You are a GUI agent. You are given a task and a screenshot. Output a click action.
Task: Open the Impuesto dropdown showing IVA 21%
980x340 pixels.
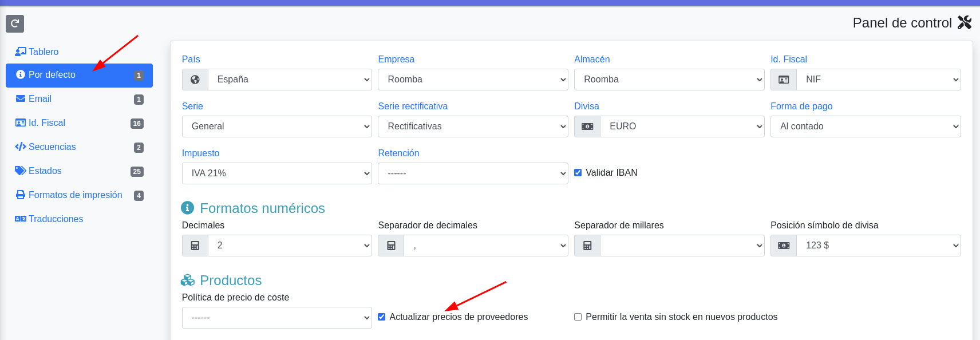tap(277, 173)
